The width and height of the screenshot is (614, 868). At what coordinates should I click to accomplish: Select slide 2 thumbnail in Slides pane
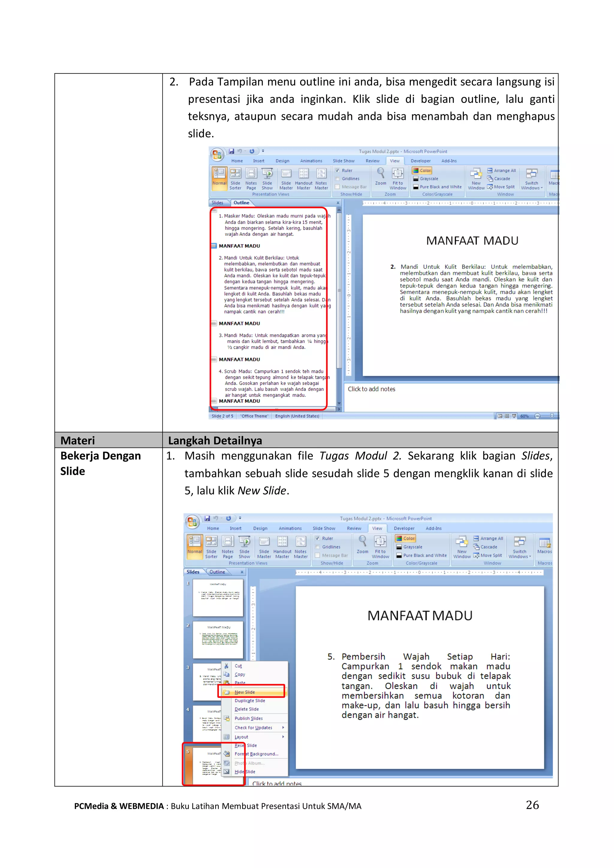[218, 639]
